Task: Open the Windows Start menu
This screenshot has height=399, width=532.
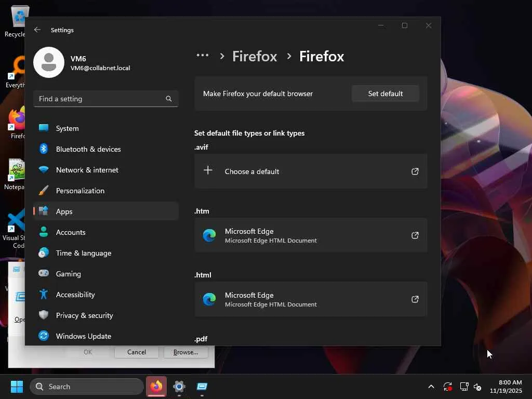Action: [x=17, y=387]
